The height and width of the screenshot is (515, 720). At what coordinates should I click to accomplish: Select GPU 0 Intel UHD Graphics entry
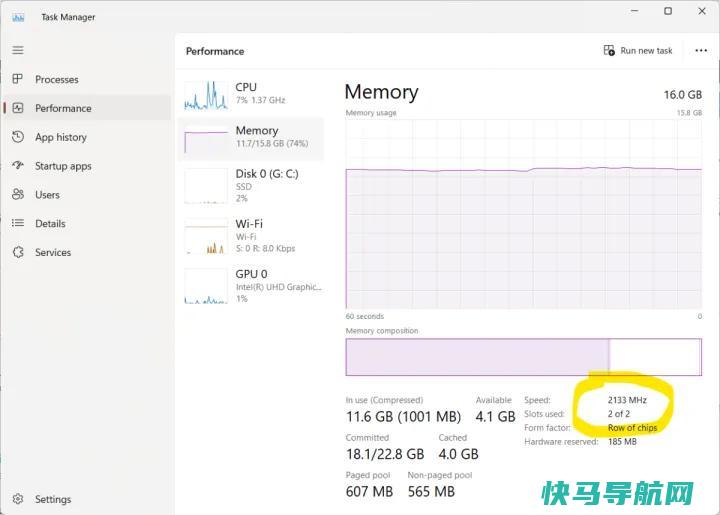[251, 286]
